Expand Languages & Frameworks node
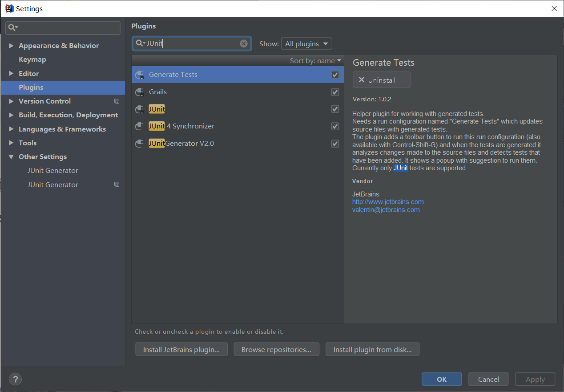The image size is (564, 392). [11, 129]
